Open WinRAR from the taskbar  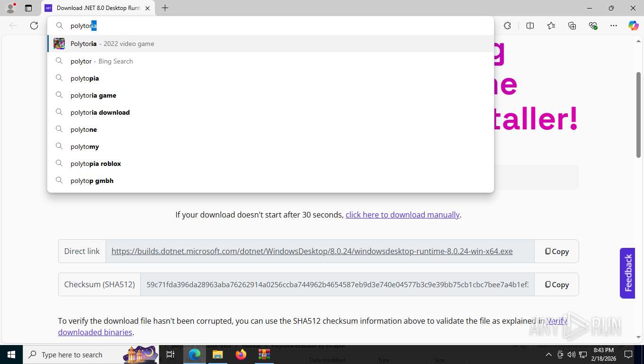pyautogui.click(x=264, y=355)
